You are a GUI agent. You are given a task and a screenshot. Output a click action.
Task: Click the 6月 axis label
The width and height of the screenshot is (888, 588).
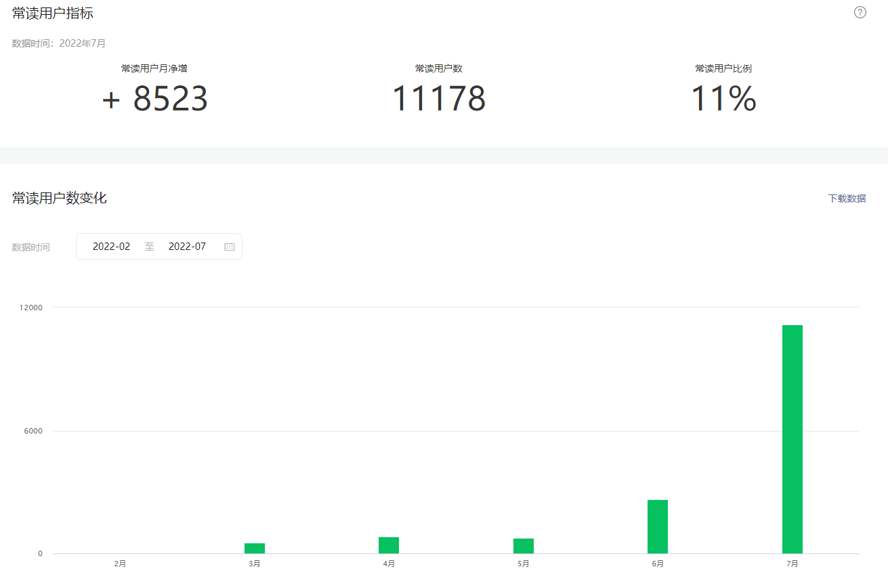pyautogui.click(x=658, y=564)
